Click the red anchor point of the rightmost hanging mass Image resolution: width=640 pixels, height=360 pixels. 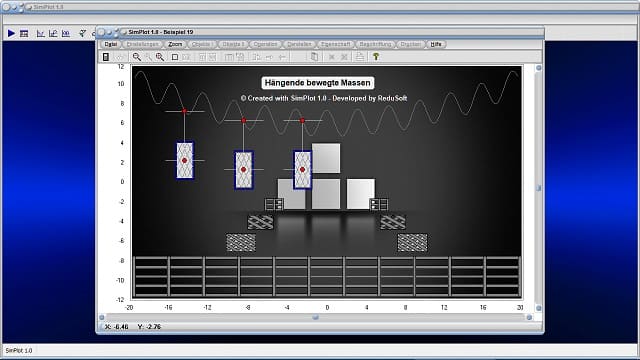pyautogui.click(x=302, y=120)
